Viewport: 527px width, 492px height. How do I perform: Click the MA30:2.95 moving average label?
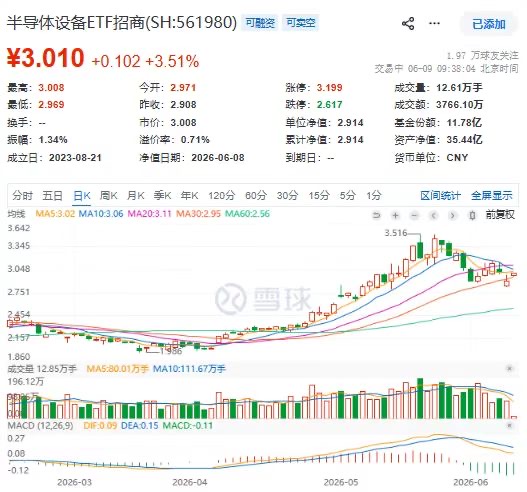[198, 214]
